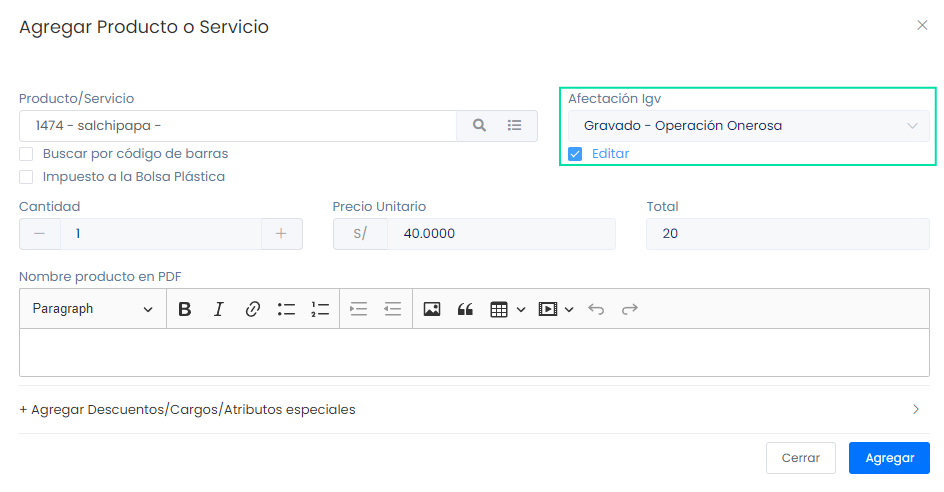Open the Afectación Igv dropdown

click(748, 126)
